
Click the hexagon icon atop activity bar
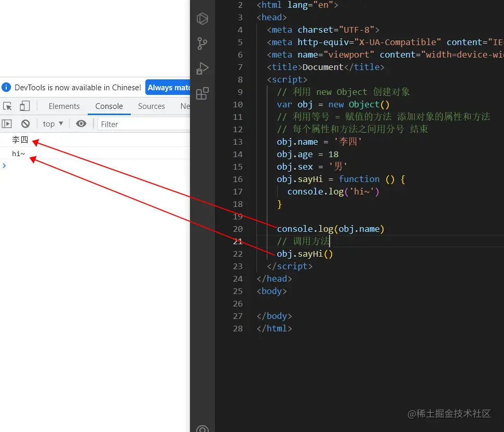(202, 19)
